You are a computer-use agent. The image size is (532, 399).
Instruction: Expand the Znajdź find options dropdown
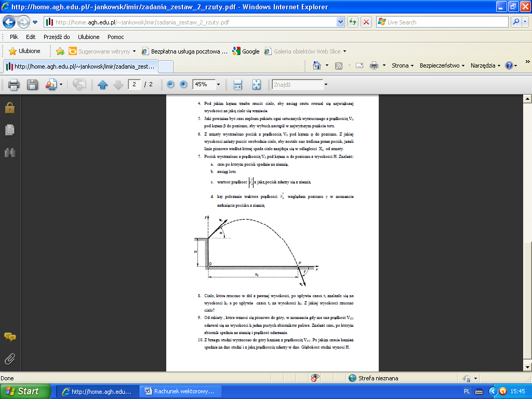[x=326, y=84]
